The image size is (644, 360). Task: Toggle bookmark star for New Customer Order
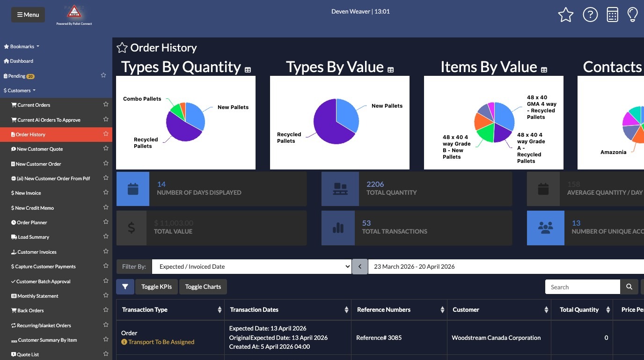pyautogui.click(x=106, y=163)
